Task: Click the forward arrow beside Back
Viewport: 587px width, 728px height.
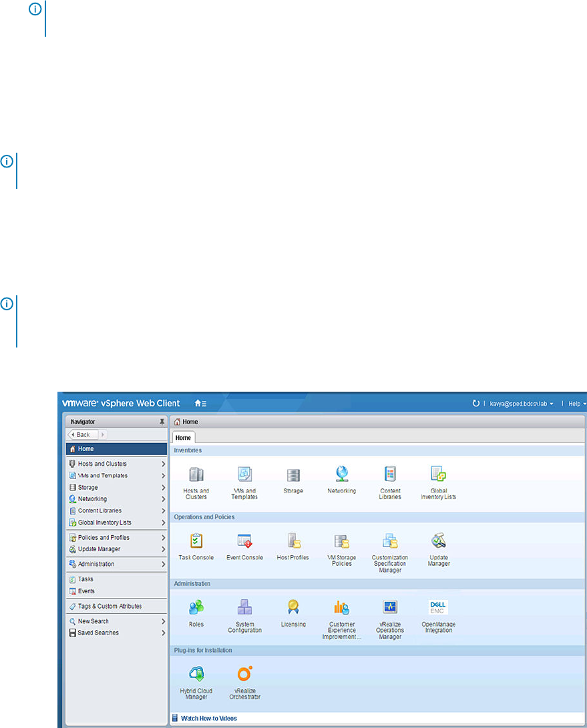Action: pyautogui.click(x=103, y=434)
